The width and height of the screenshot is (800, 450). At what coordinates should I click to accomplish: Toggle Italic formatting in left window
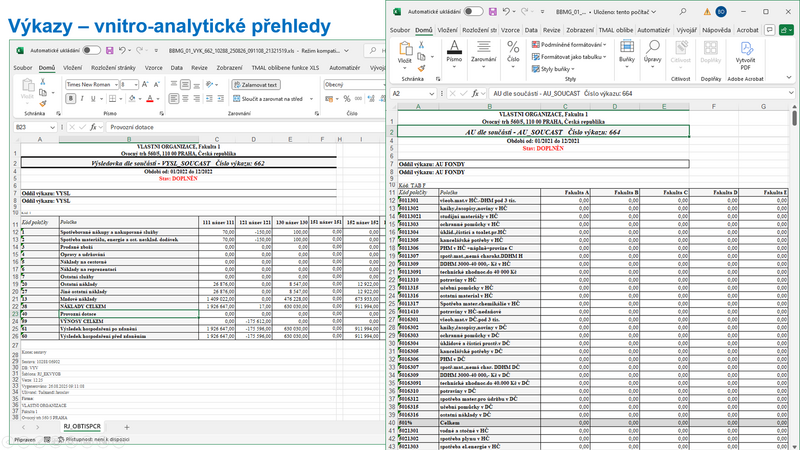[82, 98]
